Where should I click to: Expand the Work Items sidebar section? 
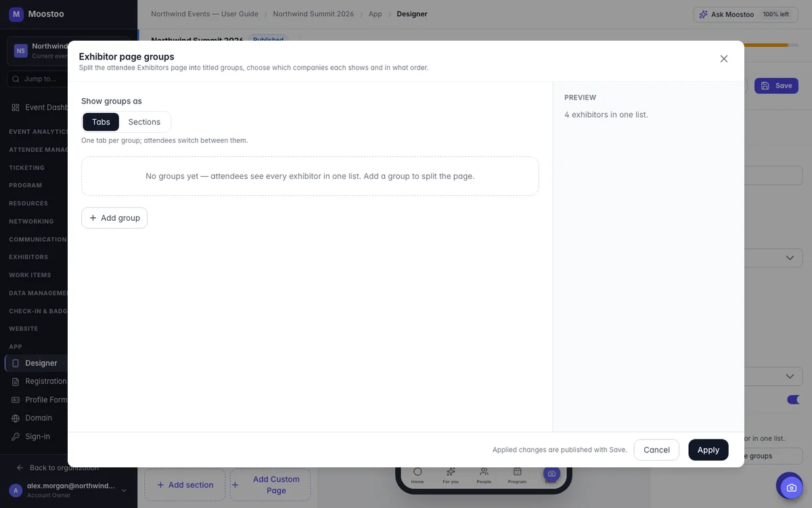(x=30, y=275)
